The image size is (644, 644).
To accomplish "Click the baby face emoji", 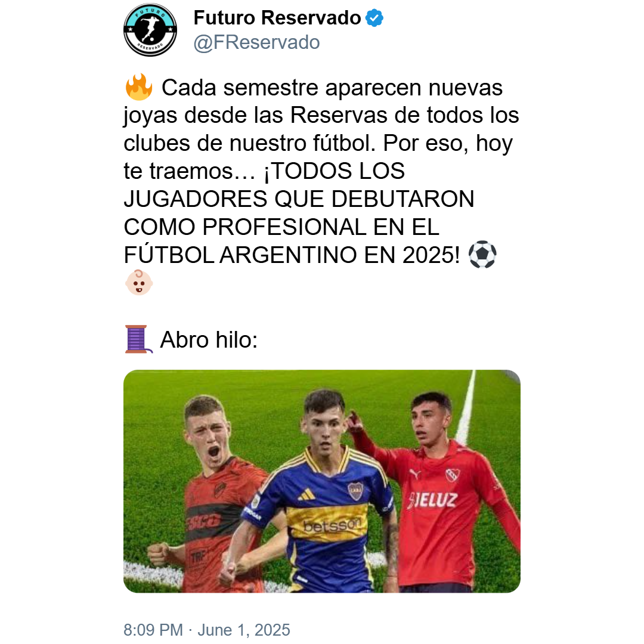I will [x=139, y=283].
